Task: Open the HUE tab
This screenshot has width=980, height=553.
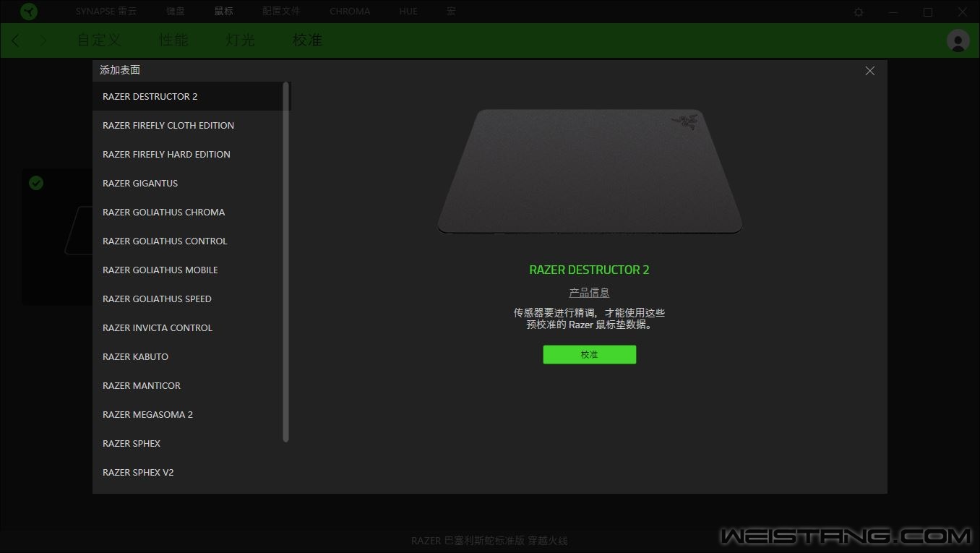Action: point(408,12)
